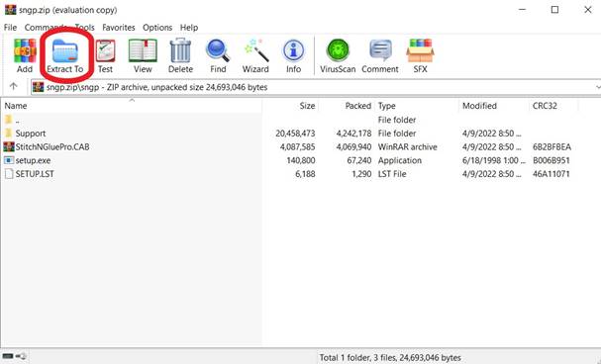This screenshot has height=364, width=601.
Task: Open the View book icon
Action: tap(143, 55)
